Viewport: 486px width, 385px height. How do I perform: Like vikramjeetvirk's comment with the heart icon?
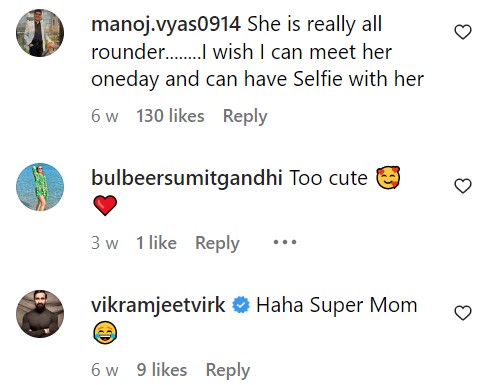click(x=463, y=313)
